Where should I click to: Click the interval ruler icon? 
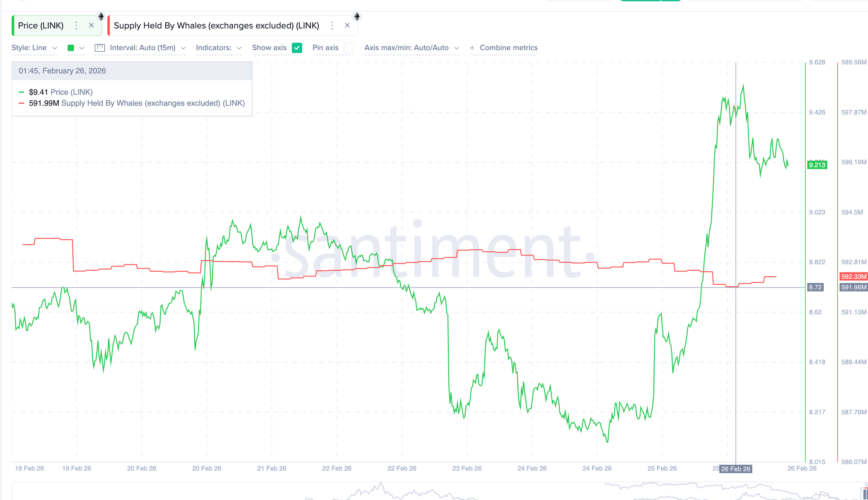pos(100,48)
